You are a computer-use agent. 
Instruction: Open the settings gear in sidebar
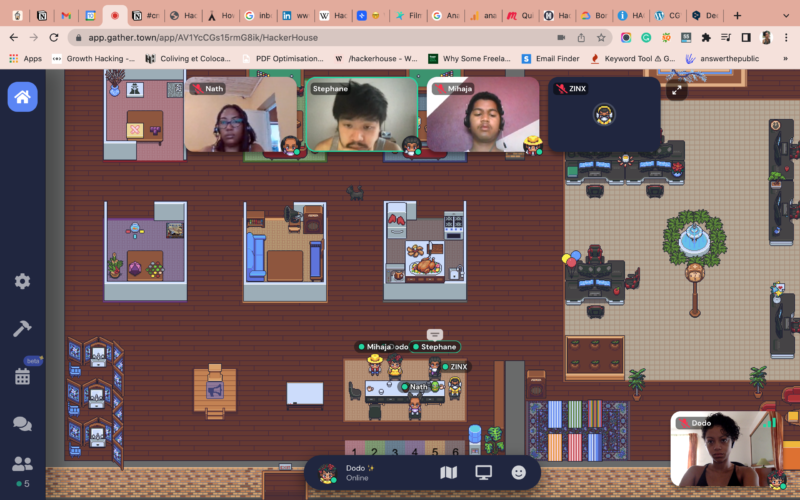(22, 282)
